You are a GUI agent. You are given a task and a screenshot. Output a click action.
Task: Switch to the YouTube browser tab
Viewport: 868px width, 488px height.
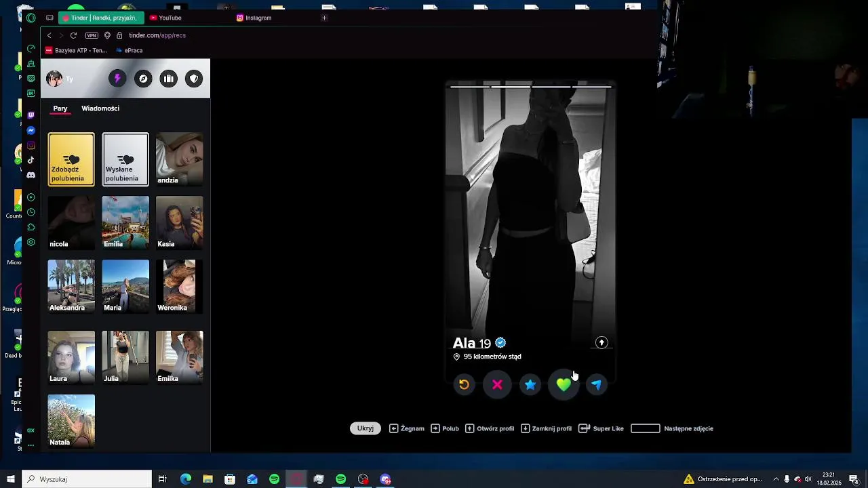point(187,18)
